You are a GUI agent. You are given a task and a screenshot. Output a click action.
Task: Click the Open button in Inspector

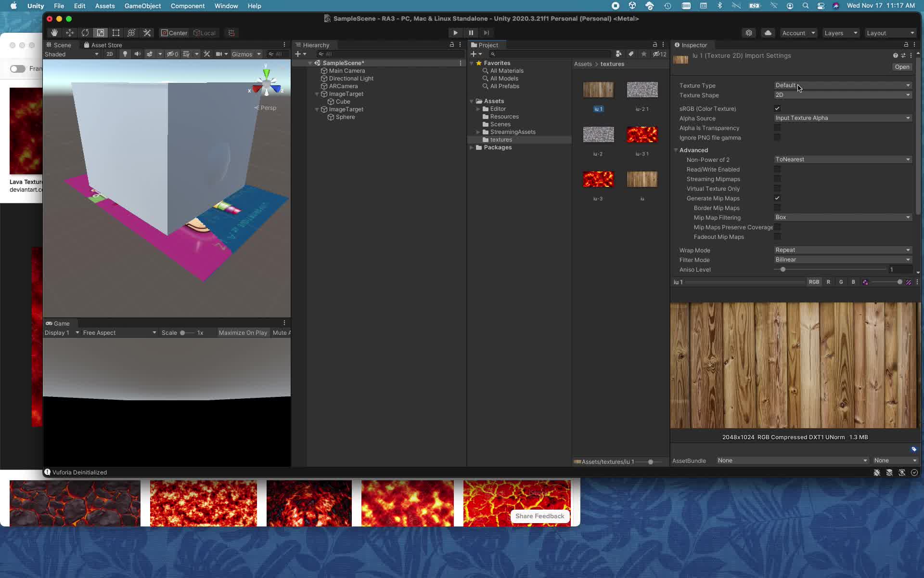point(902,67)
